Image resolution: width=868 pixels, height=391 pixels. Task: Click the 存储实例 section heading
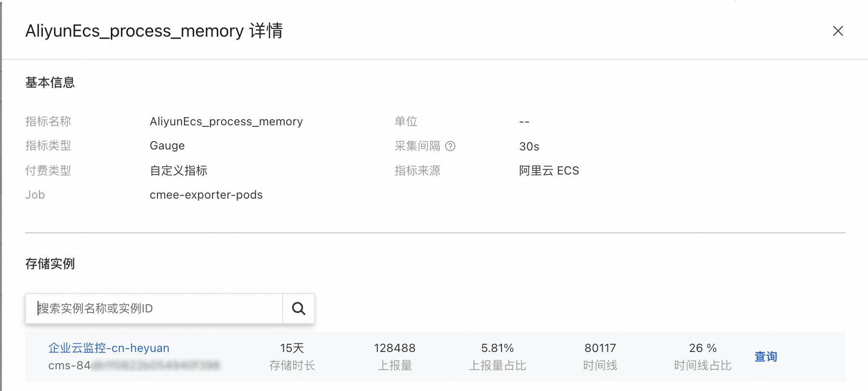[50, 264]
